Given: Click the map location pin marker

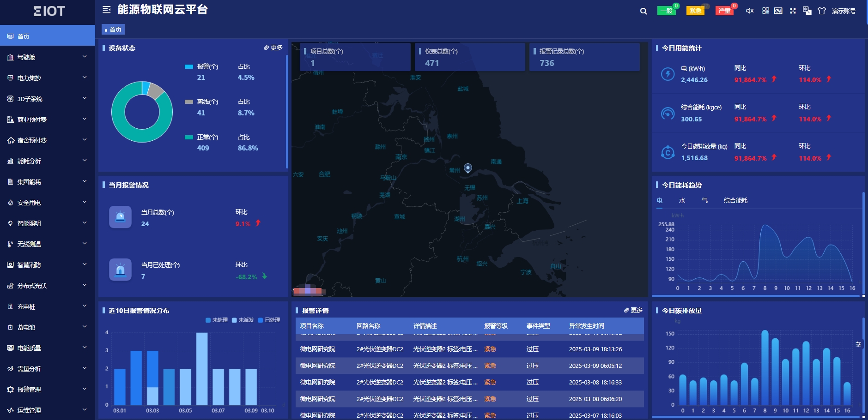Looking at the screenshot, I should [x=467, y=168].
